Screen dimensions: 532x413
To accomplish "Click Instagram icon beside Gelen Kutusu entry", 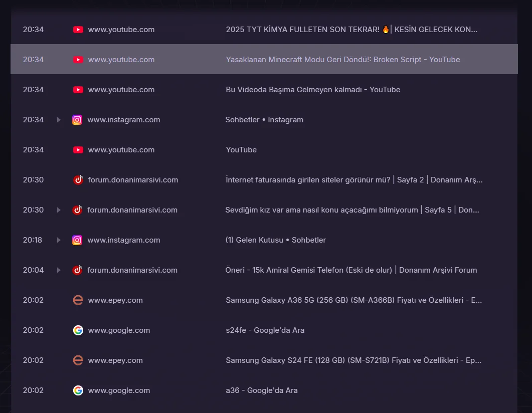I will pos(77,240).
